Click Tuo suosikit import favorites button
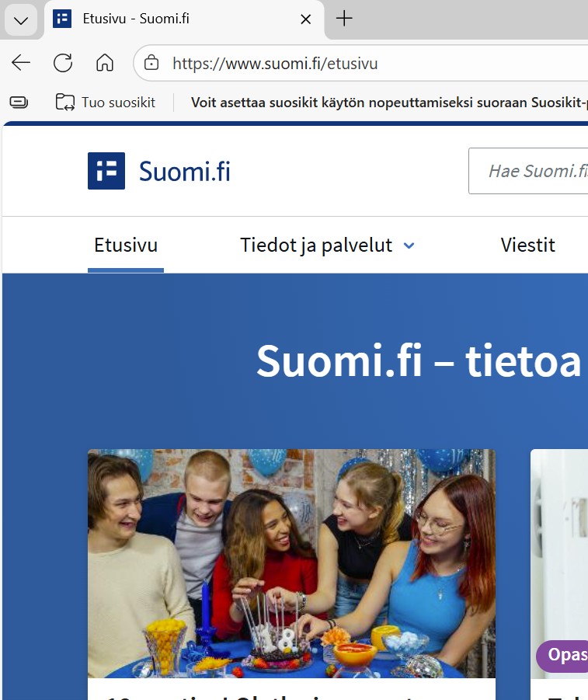The width and height of the screenshot is (588, 700). pos(106,103)
